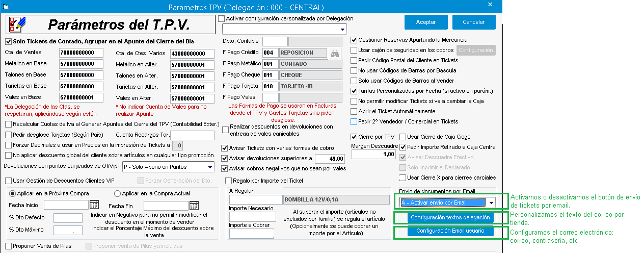Enable Activar configuración personalizada por Delegación
Viewport: 644px width, 253px height.
pos(221,18)
